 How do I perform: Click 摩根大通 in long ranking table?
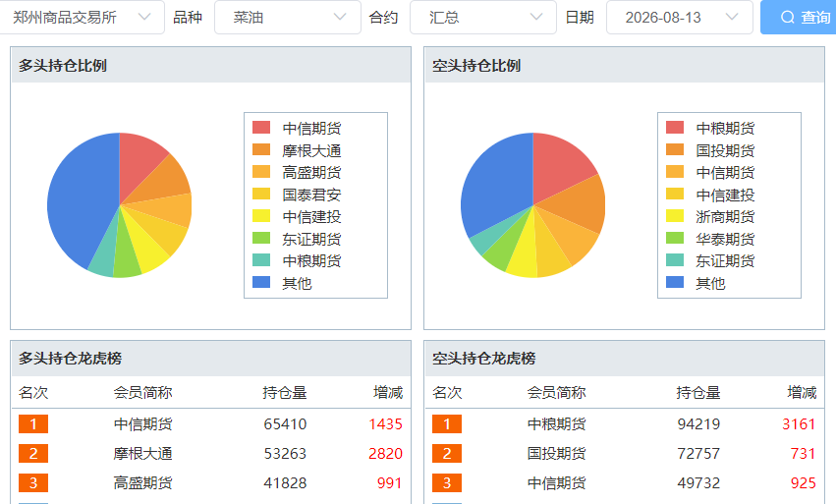pos(142,454)
